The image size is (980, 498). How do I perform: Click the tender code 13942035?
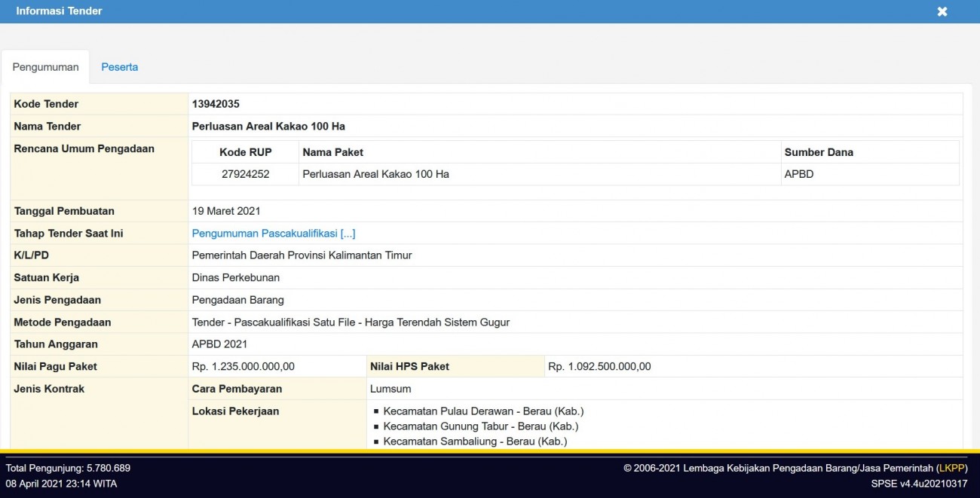point(216,104)
